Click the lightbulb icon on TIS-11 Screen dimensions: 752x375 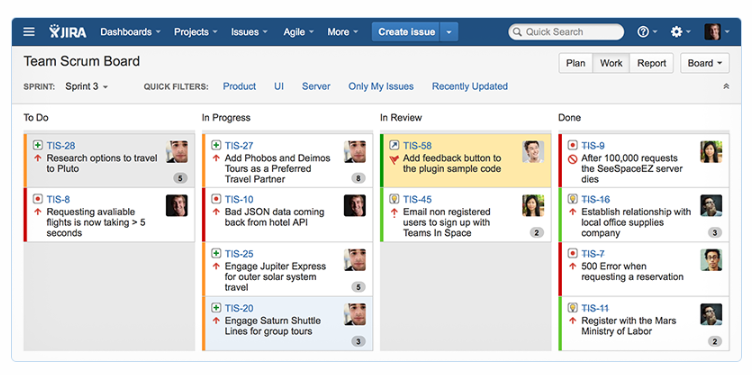point(573,308)
